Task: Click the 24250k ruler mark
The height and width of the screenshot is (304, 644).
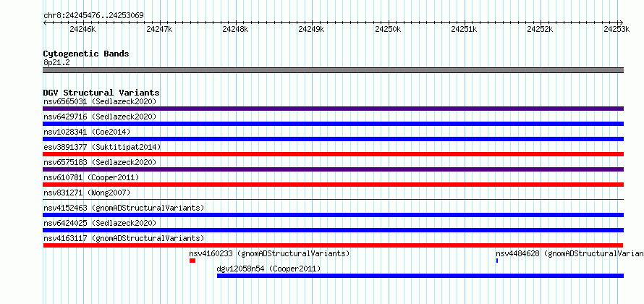Action: tap(388, 29)
